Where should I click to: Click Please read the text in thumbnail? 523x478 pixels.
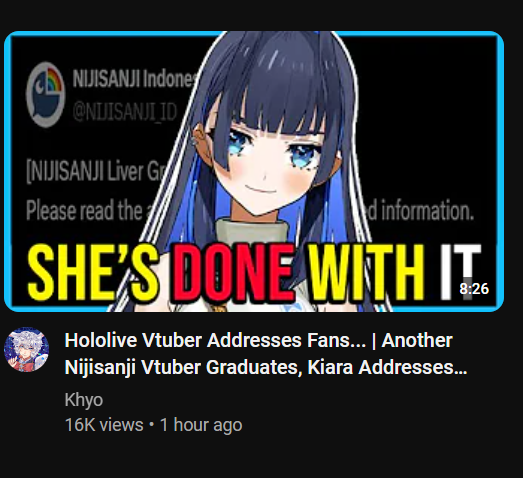coord(85,211)
